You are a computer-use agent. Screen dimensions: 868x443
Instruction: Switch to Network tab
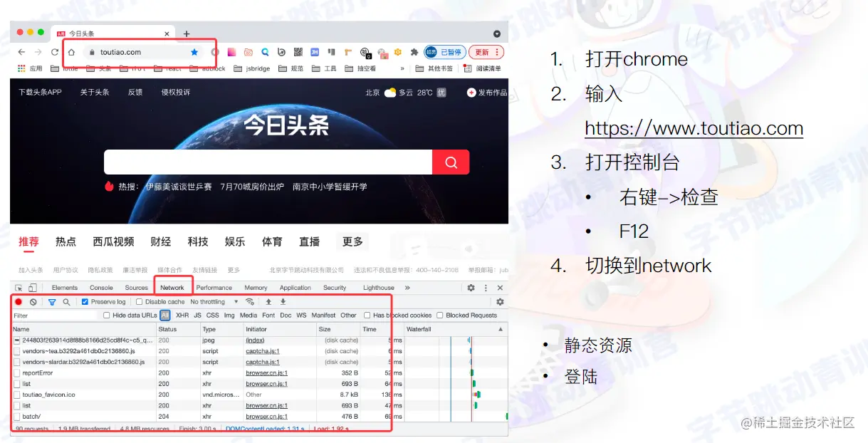(172, 288)
